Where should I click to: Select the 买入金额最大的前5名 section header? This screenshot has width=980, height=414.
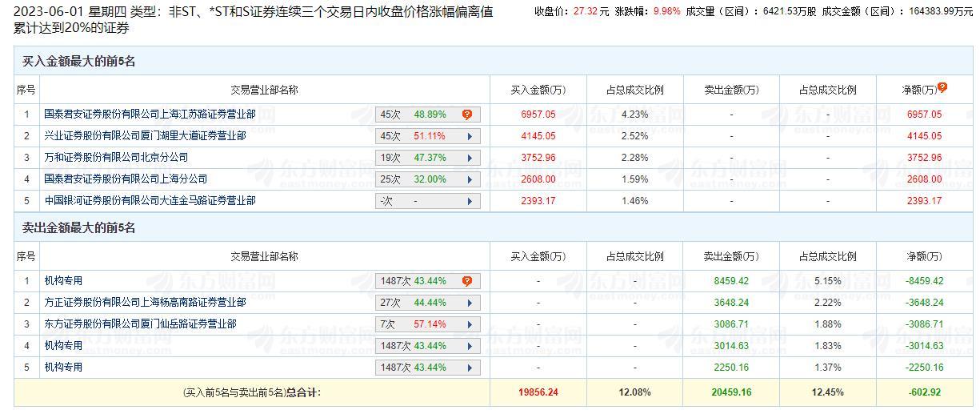pyautogui.click(x=79, y=62)
